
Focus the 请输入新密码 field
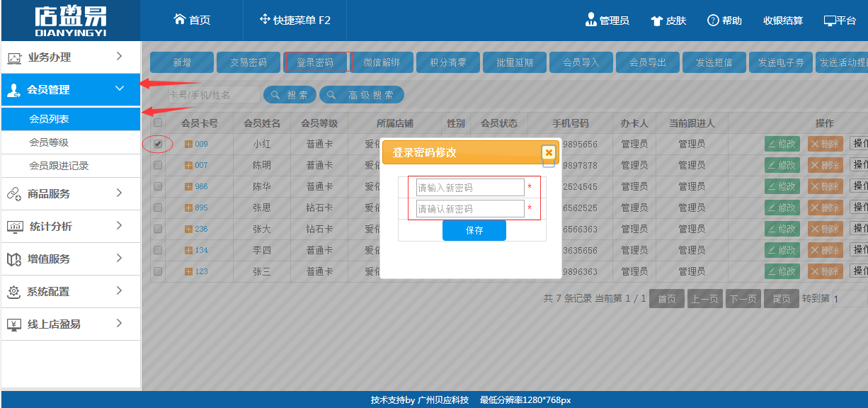click(470, 188)
